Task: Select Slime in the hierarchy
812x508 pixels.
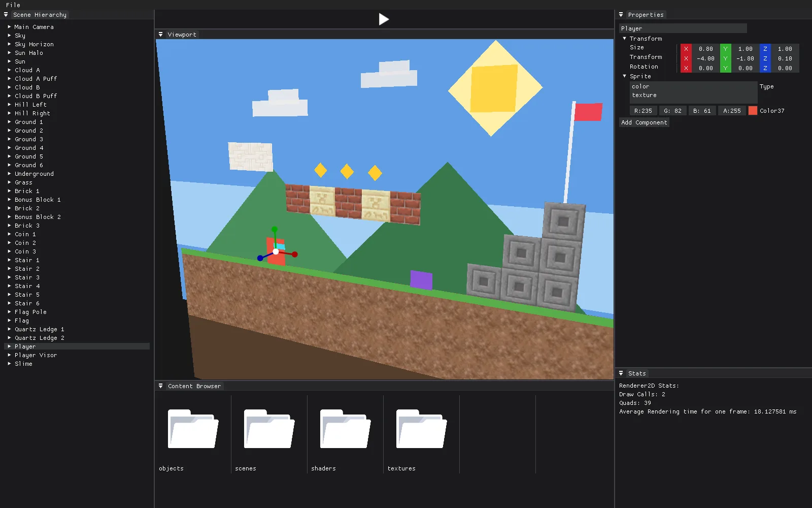Action: pos(77,364)
